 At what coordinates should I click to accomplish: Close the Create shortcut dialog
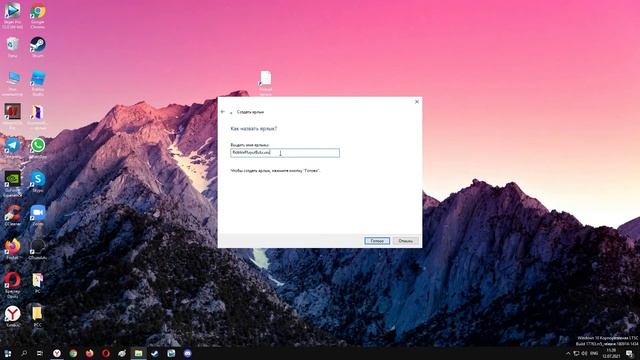click(417, 102)
